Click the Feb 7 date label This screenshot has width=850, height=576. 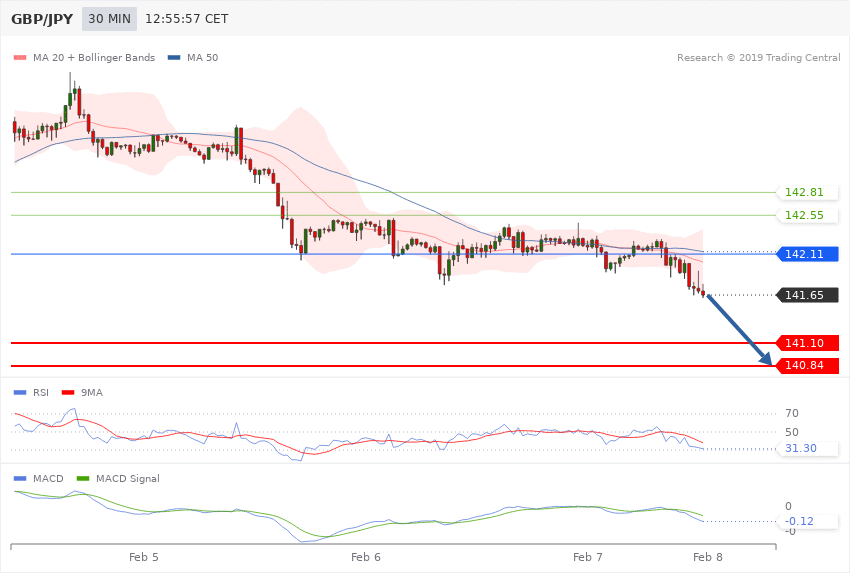pos(588,557)
